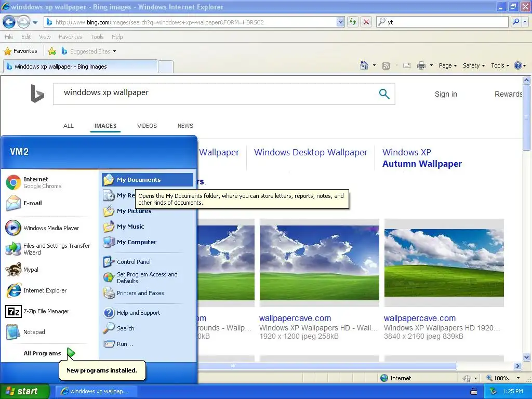Open Control Panel
The image size is (532, 399).
pyautogui.click(x=148, y=262)
